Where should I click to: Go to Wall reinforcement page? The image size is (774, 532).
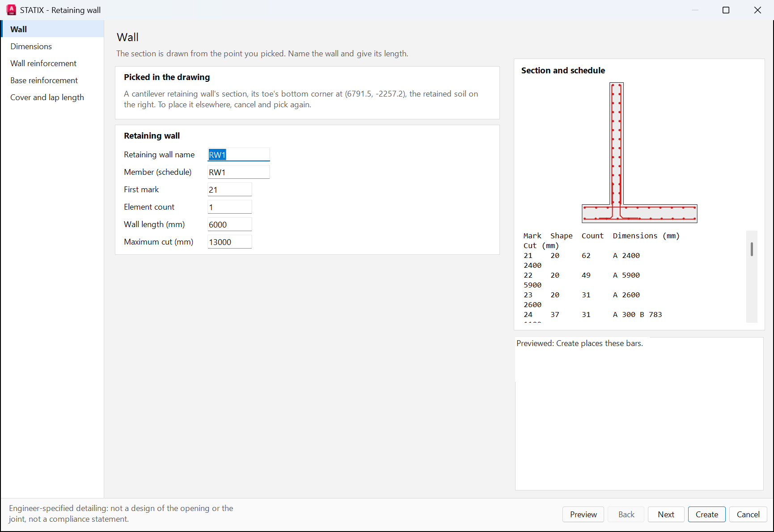point(52,63)
